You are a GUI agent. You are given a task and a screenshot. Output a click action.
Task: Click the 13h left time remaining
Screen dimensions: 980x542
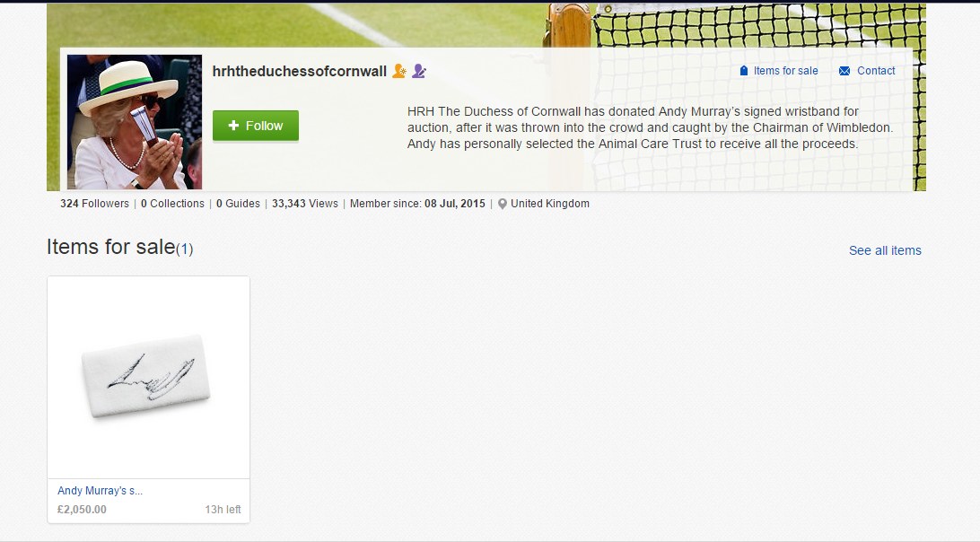tap(223, 510)
